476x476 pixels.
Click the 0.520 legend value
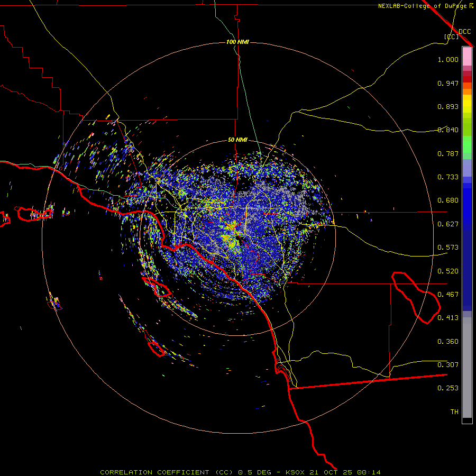point(448,271)
